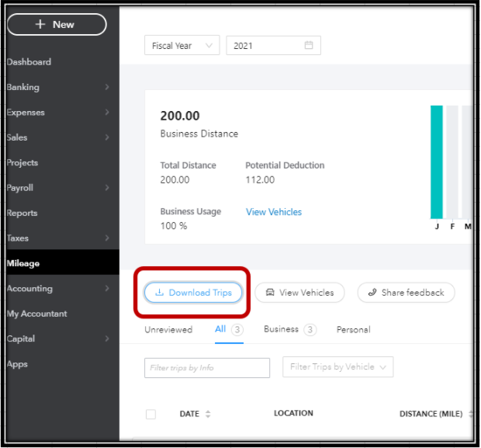
Task: Click the car icon on View Vehicles
Action: (x=269, y=293)
